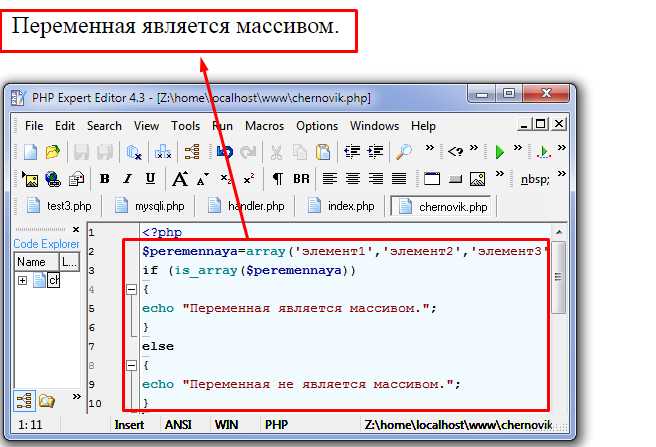This screenshot has height=447, width=656.
Task: Center-align the text
Action: [353, 179]
